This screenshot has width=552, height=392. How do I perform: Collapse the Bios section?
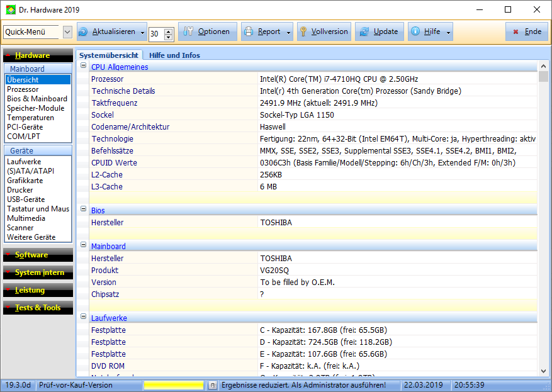click(83, 209)
